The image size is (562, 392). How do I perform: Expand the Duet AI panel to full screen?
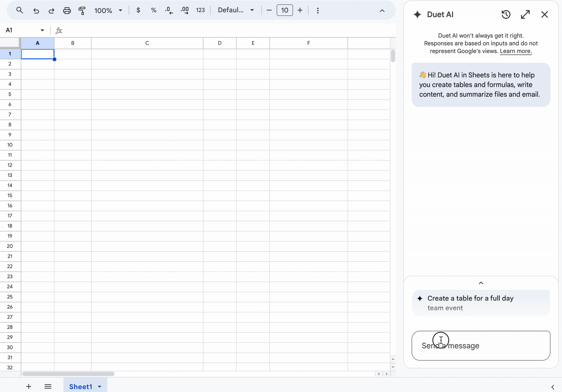coord(525,14)
